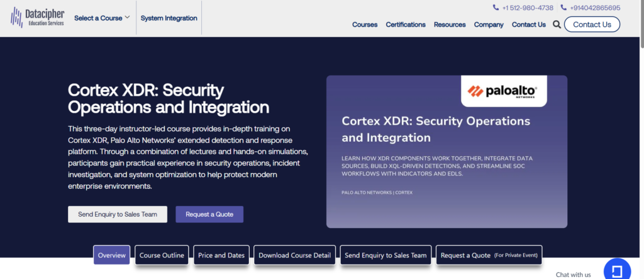Click the outlined Contact Us button
Screen dimensions: 644x279
click(592, 25)
